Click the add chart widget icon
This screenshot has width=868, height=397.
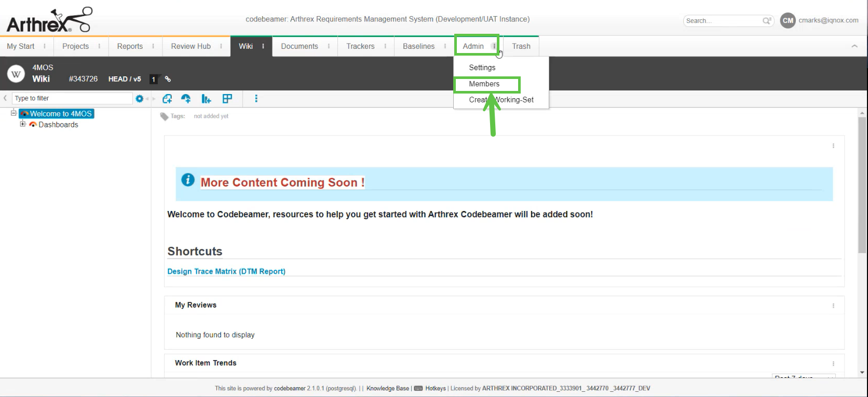tap(206, 99)
